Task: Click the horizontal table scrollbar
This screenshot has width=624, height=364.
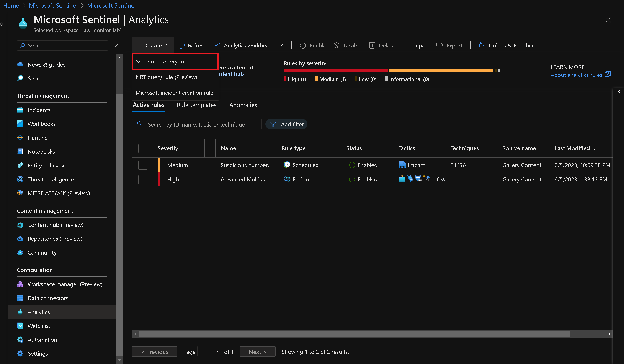Action: pyautogui.click(x=354, y=334)
